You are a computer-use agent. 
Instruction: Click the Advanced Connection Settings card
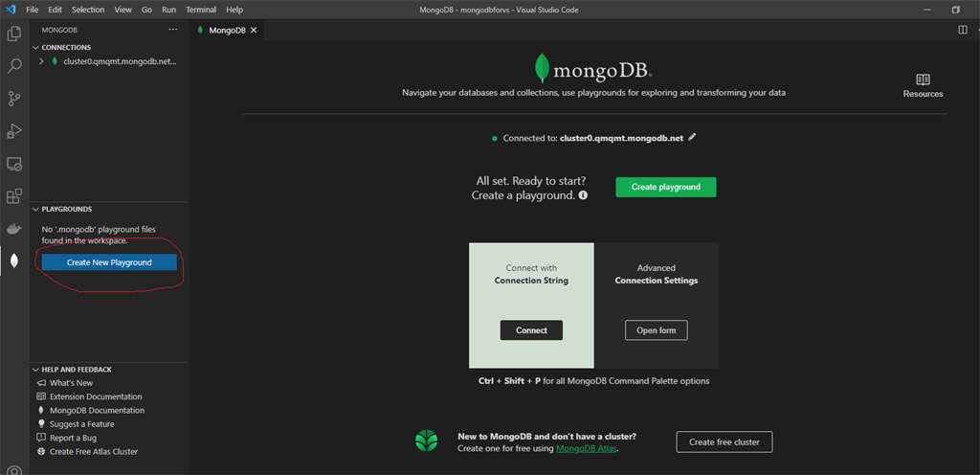pyautogui.click(x=657, y=305)
